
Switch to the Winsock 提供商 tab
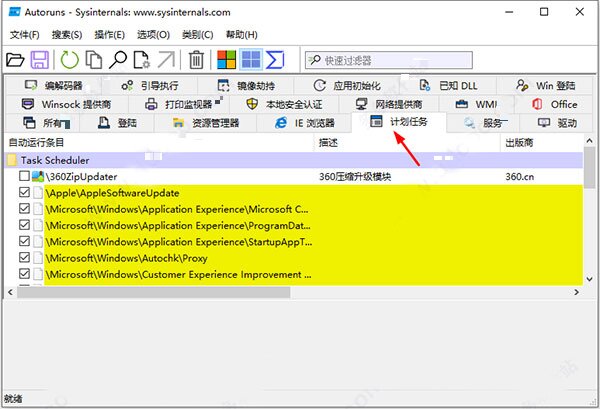pos(67,104)
